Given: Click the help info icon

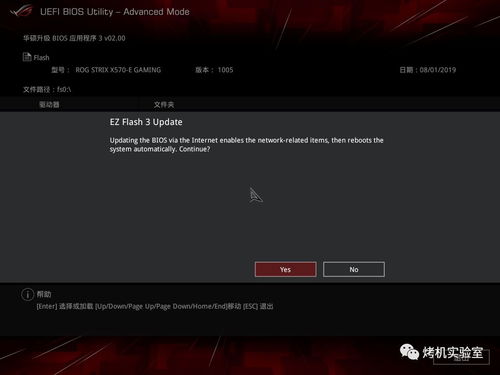Looking at the screenshot, I should (x=27, y=294).
